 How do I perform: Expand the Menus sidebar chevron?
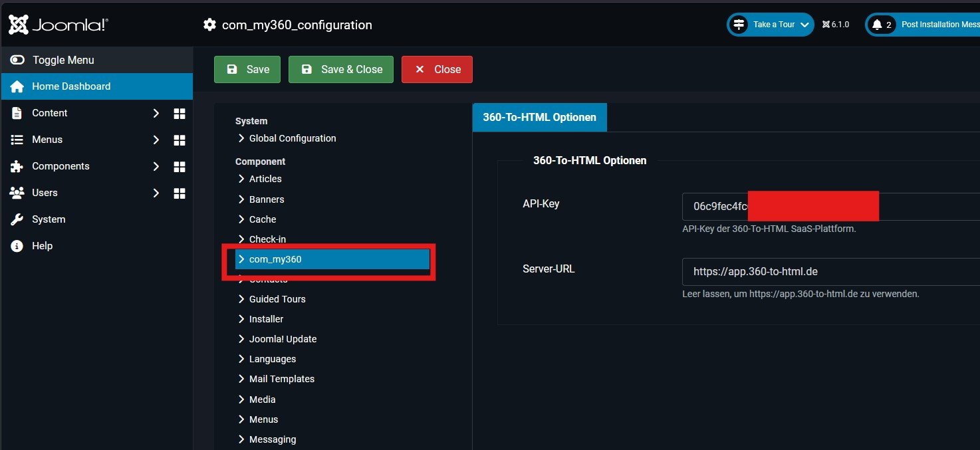156,140
